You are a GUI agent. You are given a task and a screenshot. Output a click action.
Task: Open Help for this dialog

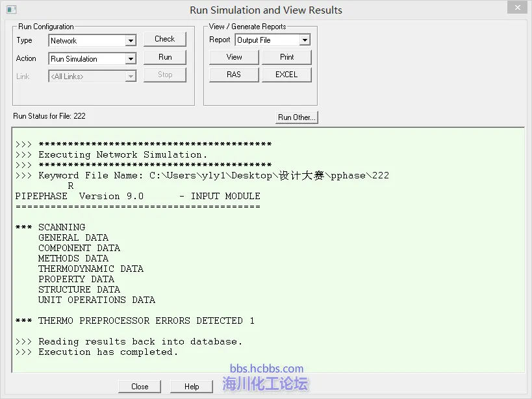[x=192, y=387]
